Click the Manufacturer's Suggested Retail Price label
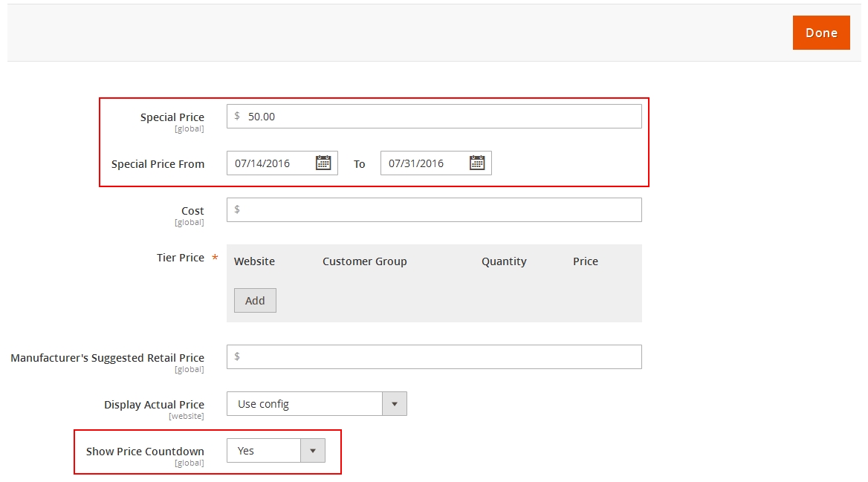 click(107, 358)
